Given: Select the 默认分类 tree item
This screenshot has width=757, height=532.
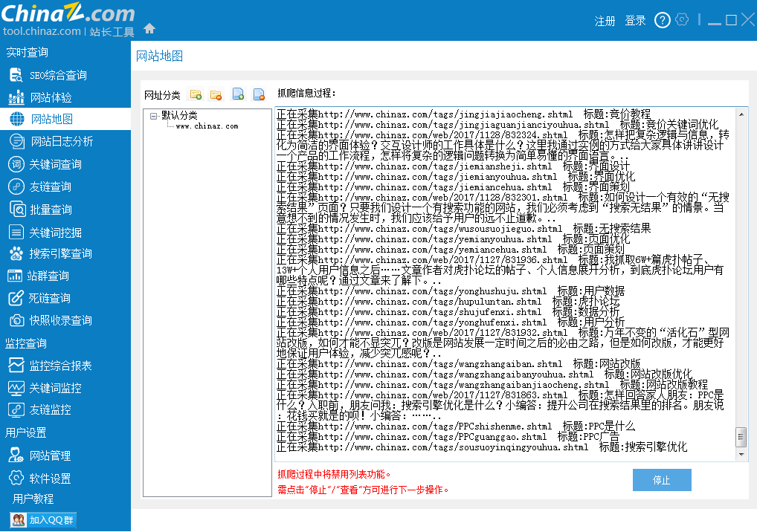Looking at the screenshot, I should (x=179, y=115).
